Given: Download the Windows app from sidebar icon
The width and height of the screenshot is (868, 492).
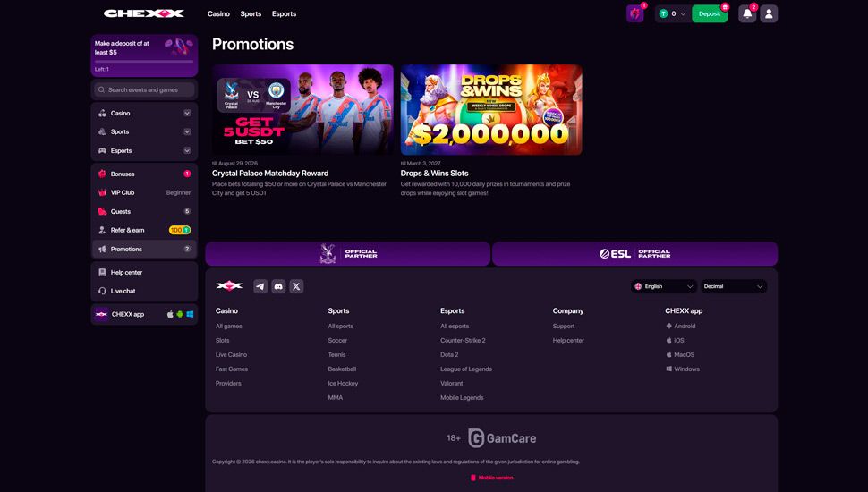Looking at the screenshot, I should pyautogui.click(x=190, y=314).
